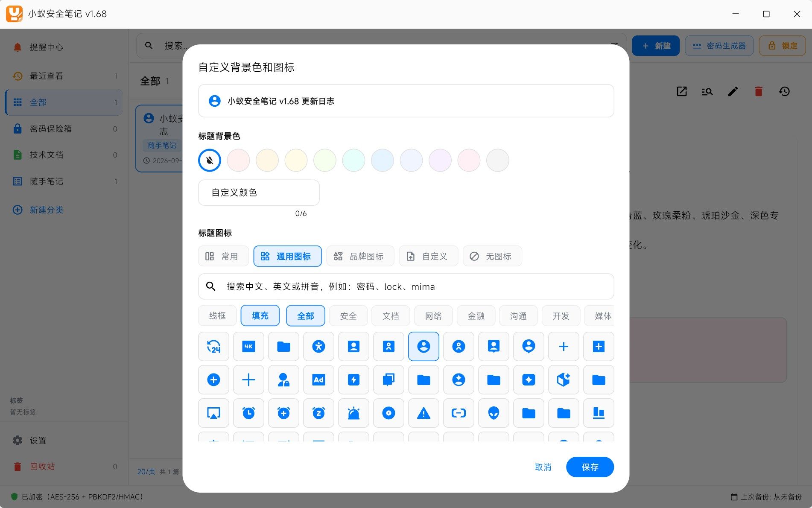Click the 自定义颜色 input field
This screenshot has height=508, width=812.
[259, 193]
